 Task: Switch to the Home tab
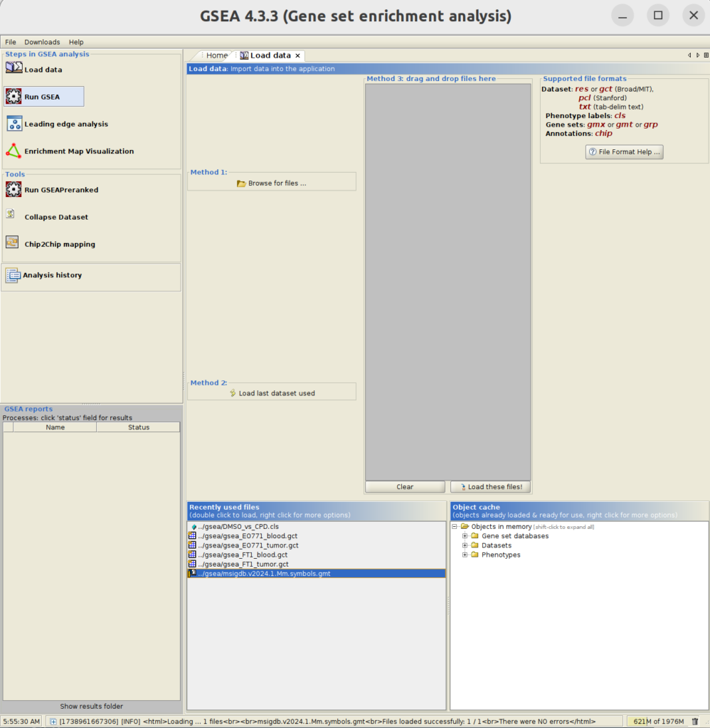coord(216,55)
